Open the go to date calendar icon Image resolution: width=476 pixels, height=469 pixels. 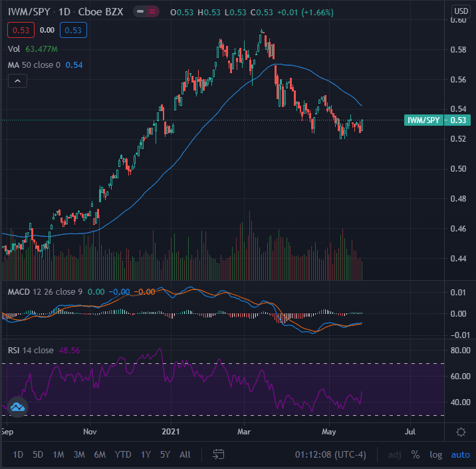[x=219, y=454]
